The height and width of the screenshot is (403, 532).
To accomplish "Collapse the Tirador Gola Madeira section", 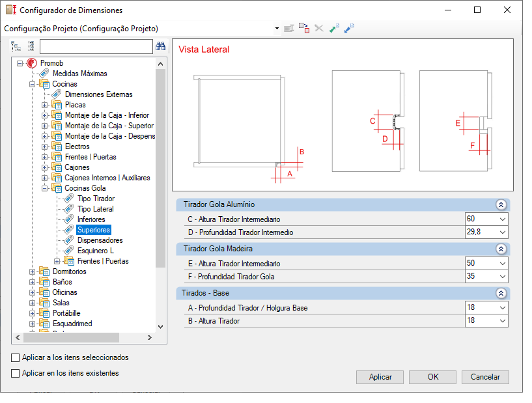I will 501,249.
